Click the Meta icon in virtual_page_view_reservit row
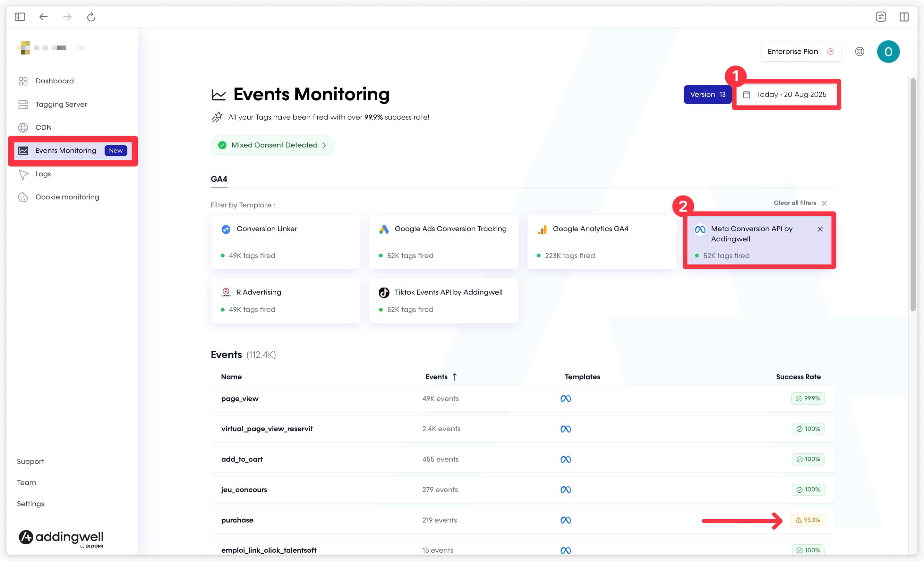924x561 pixels. click(566, 429)
